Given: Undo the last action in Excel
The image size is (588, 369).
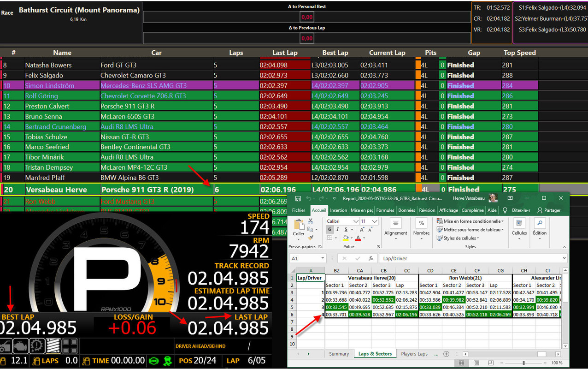Looking at the screenshot, I should [x=308, y=198].
